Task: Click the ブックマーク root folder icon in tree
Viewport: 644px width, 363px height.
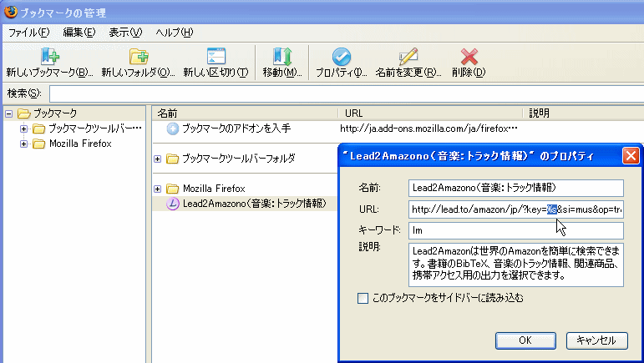Action: [x=24, y=113]
